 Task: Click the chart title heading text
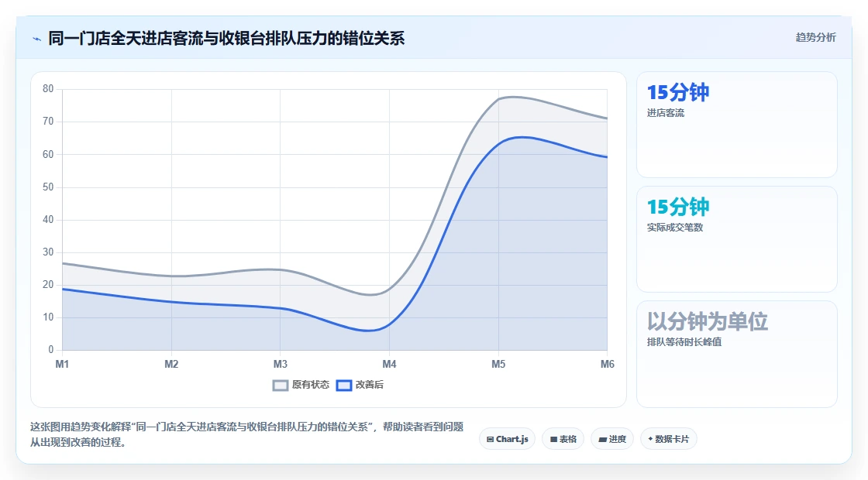[226, 38]
